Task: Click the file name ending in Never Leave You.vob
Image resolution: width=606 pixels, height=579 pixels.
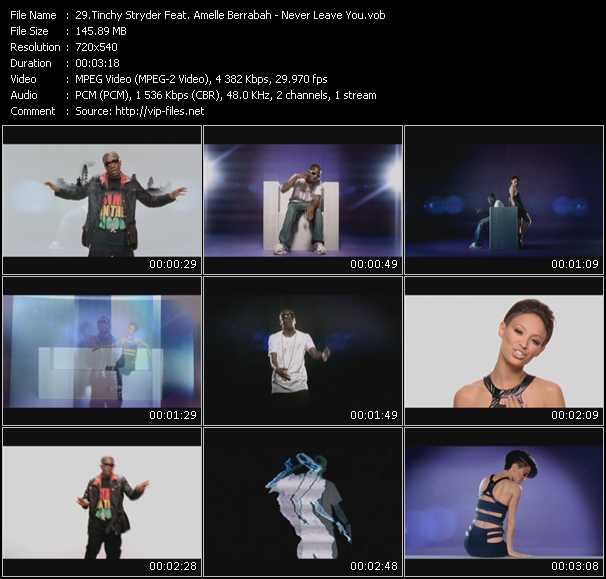Action: pyautogui.click(x=230, y=15)
